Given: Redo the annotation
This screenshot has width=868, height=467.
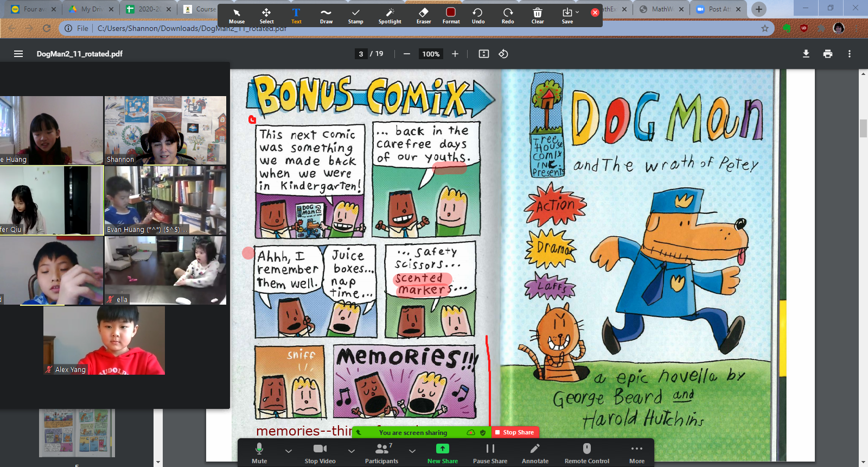Looking at the screenshot, I should (x=508, y=16).
